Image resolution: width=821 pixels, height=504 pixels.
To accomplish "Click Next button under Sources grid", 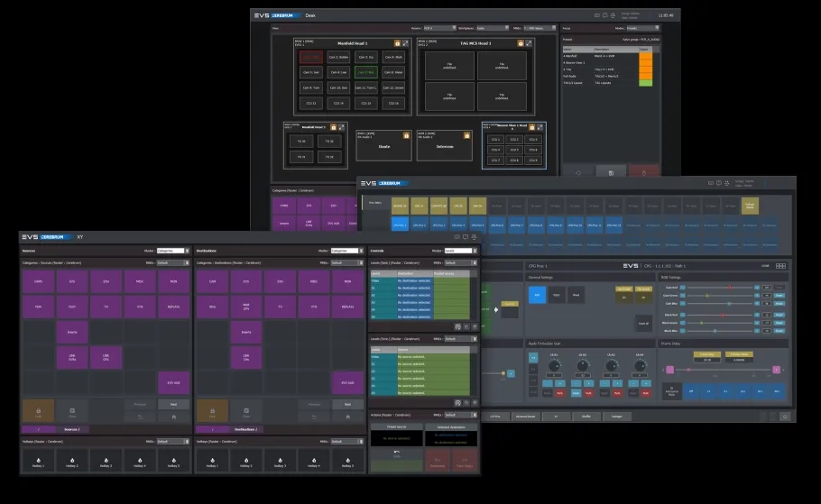I will tap(173, 405).
